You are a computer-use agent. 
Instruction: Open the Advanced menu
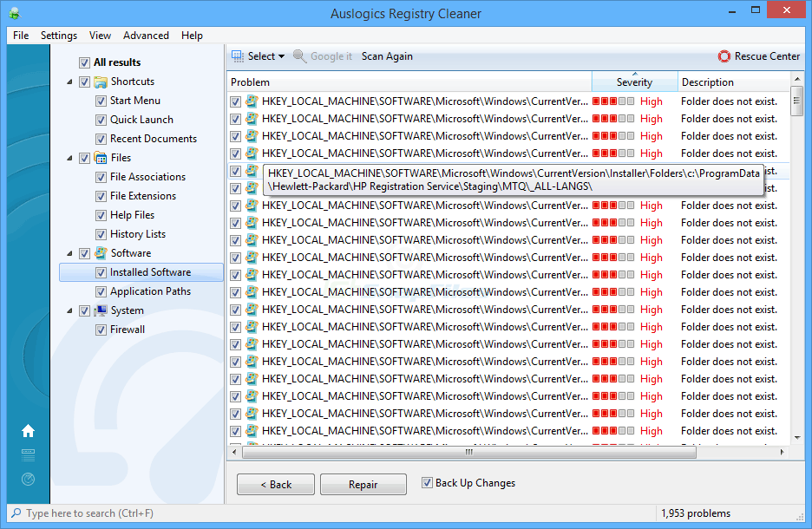tap(146, 36)
